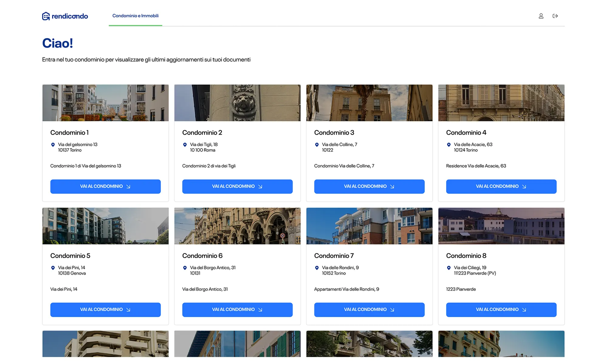Click the location pin for Condominio 4
This screenshot has height=364, width=607.
click(x=449, y=145)
